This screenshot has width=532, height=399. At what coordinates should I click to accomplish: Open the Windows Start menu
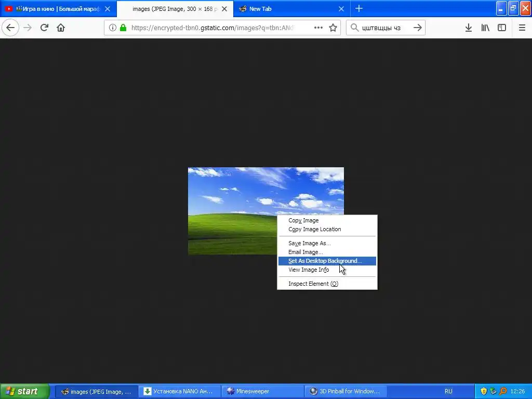[24, 391]
